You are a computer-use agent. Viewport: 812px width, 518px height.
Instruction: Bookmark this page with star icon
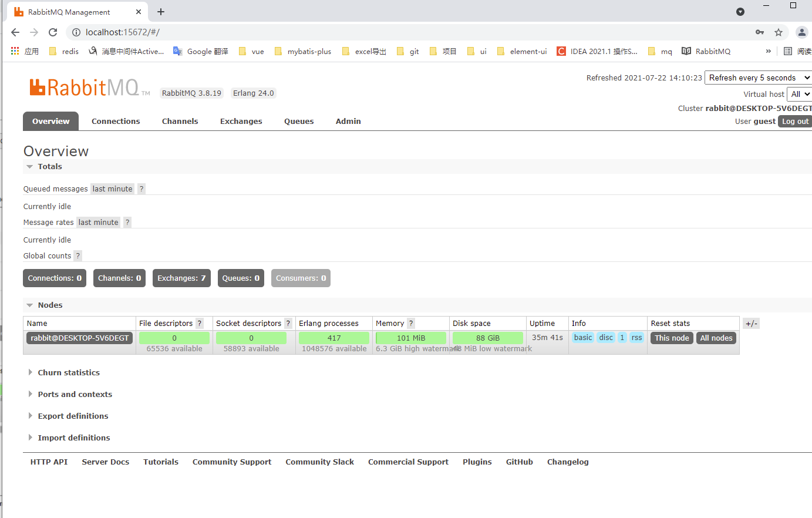(x=779, y=32)
